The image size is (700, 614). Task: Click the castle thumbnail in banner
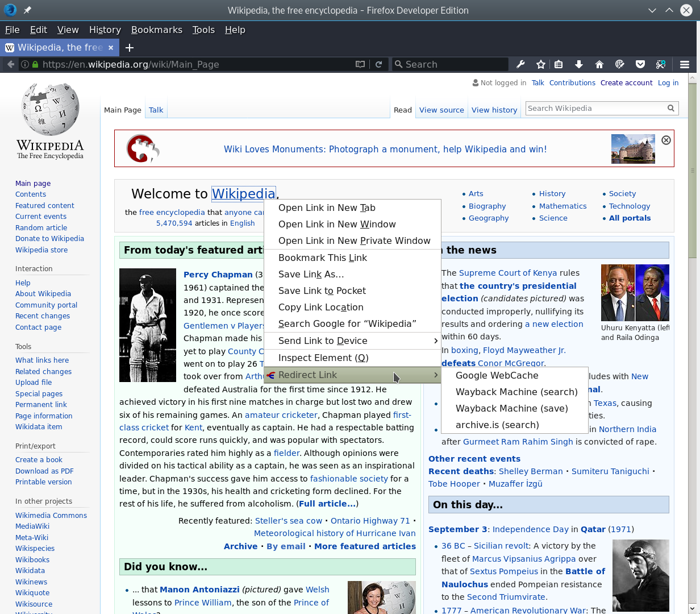(633, 148)
